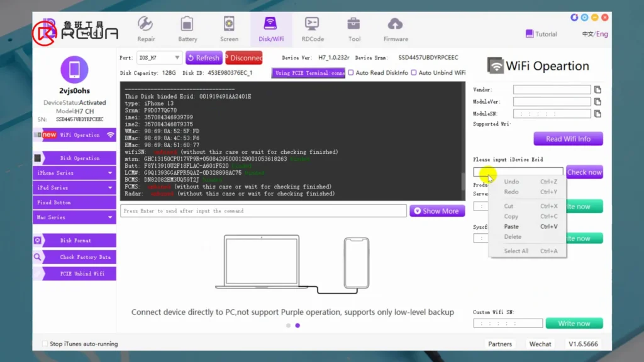
Task: Click the Refresh button
Action: click(204, 58)
